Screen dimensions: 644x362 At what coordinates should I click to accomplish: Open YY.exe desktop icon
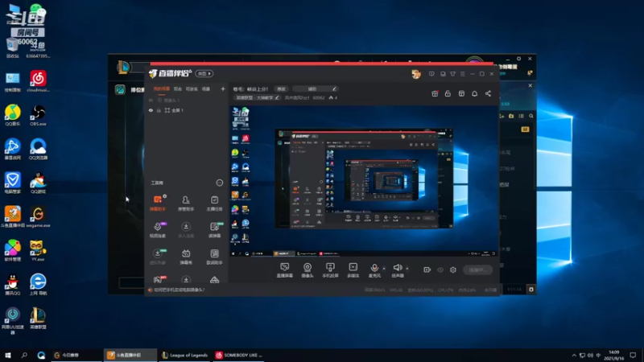pos(38,251)
